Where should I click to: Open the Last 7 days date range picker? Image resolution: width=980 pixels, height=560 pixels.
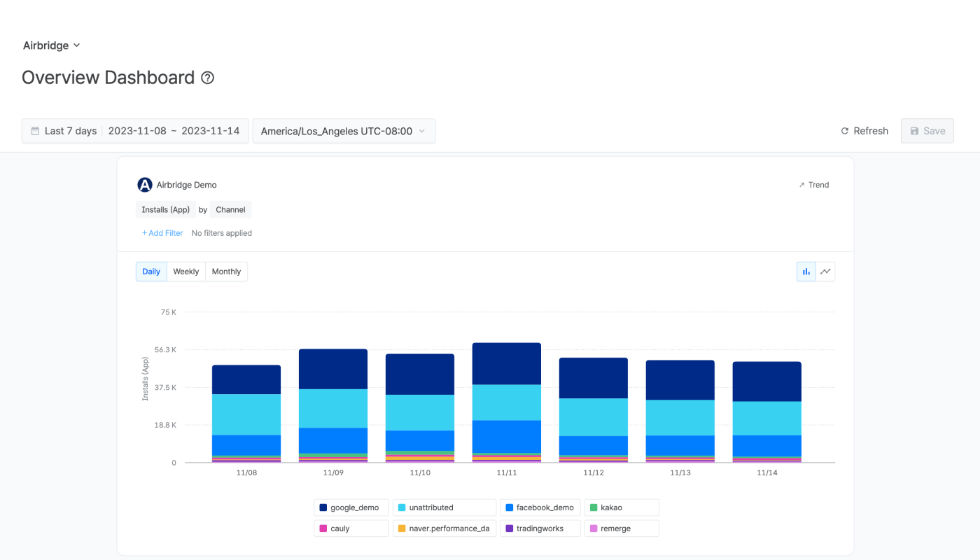pos(135,131)
